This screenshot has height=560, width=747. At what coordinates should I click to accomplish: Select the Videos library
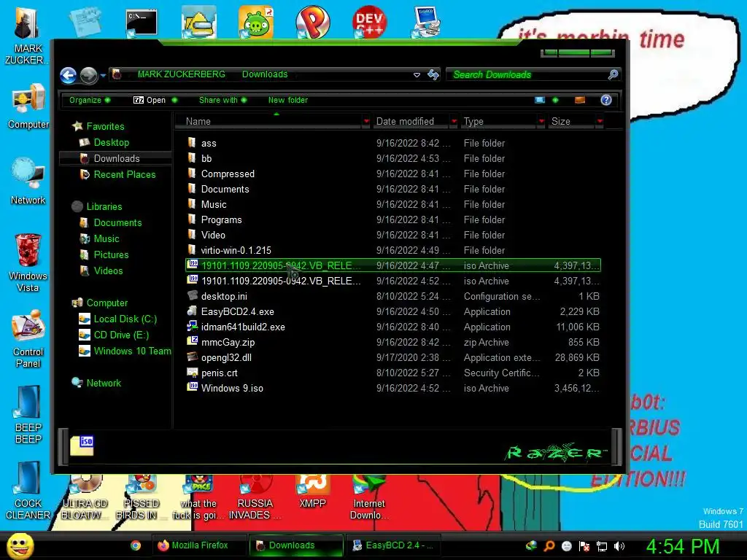point(101,271)
